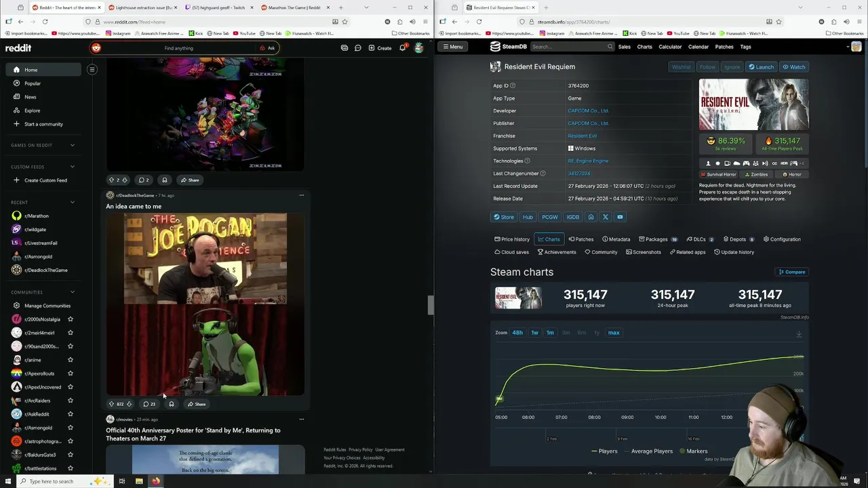Open overflow menu of DeadlockTheGame post
This screenshot has width=868, height=488.
[302, 195]
